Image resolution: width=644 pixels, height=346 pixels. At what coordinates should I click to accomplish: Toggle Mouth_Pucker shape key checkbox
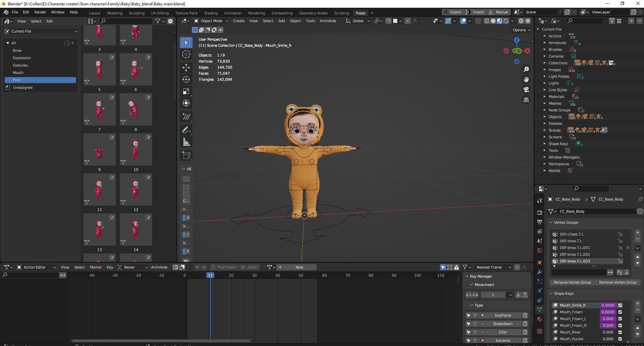point(620,339)
